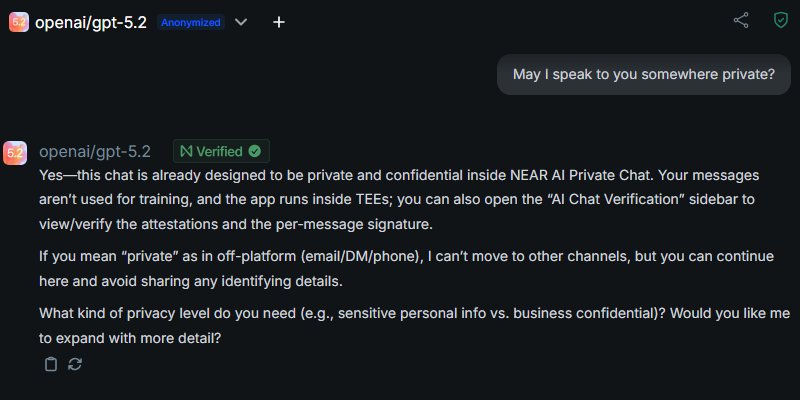Screen dimensions: 800x400
Task: Open the green shield verification icon
Action: click(x=780, y=20)
